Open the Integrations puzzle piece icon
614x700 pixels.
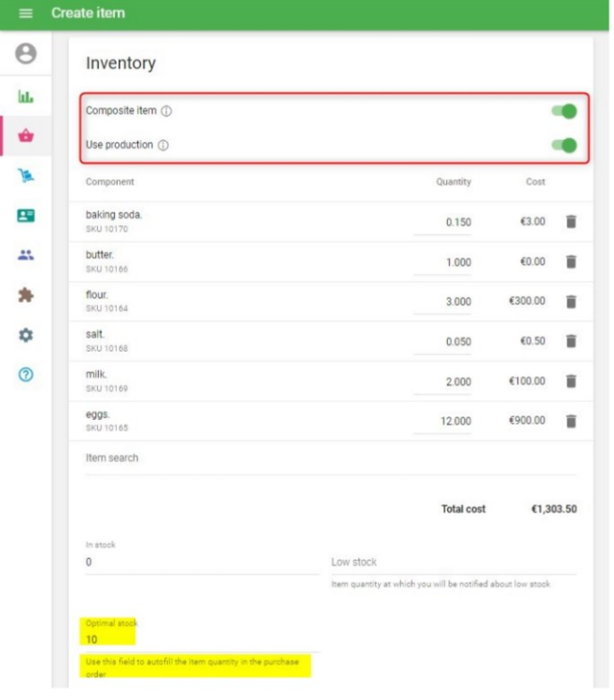25,295
